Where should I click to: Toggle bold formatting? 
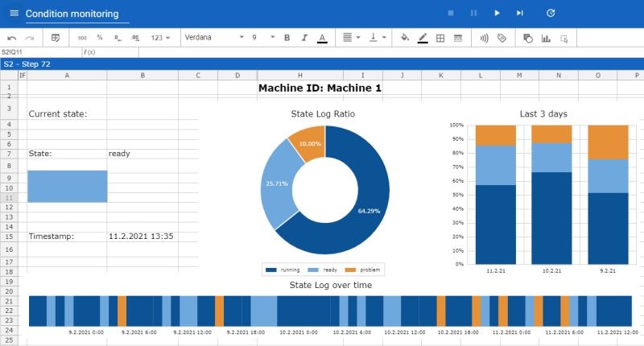tap(287, 38)
